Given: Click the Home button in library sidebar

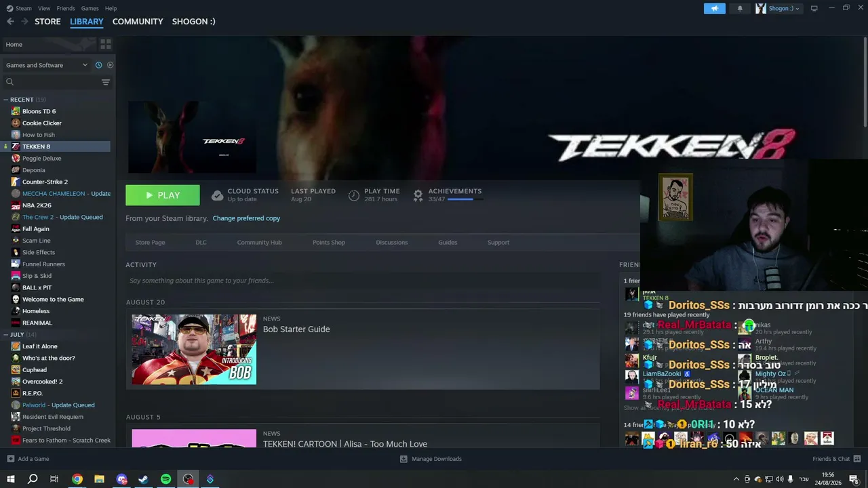Looking at the screenshot, I should pos(48,44).
